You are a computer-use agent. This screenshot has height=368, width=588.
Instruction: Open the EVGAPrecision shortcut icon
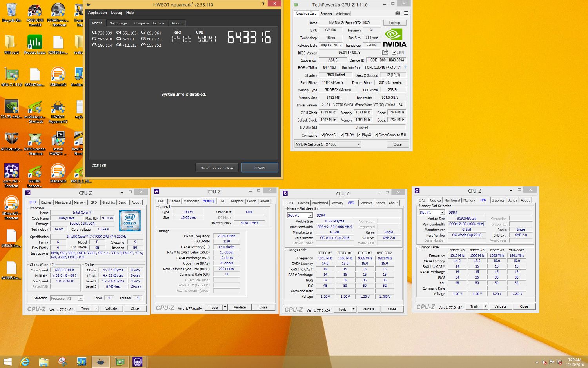58,15
